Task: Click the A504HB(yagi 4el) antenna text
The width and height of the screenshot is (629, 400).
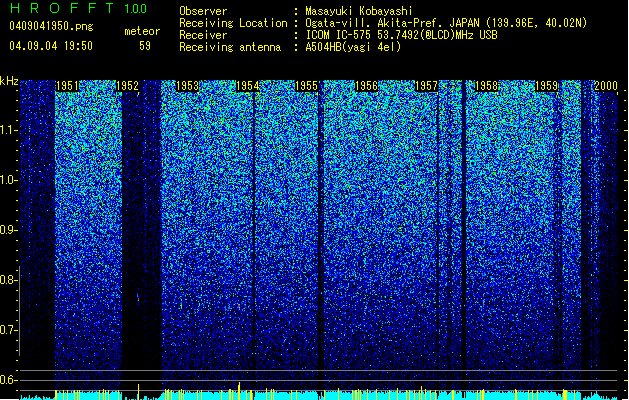Action: [353, 47]
